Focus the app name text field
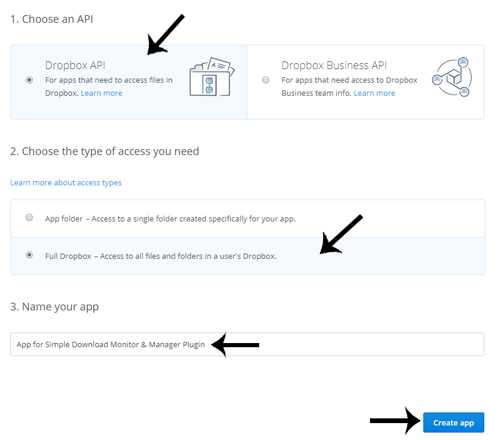Image resolution: width=500 pixels, height=440 pixels. coord(247,344)
